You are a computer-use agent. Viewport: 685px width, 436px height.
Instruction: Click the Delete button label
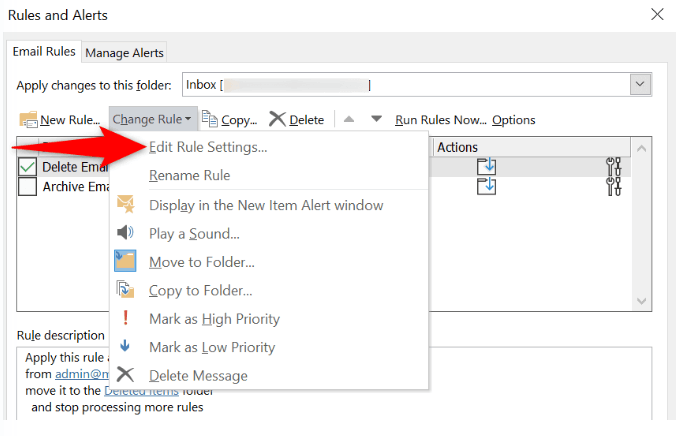click(x=307, y=120)
